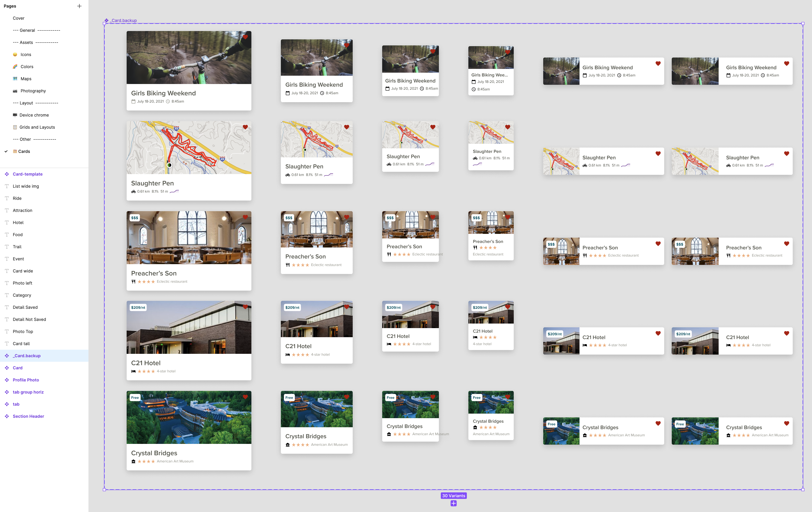The height and width of the screenshot is (512, 812).
Task: Open the Grids and Layouts page
Action: click(37, 127)
